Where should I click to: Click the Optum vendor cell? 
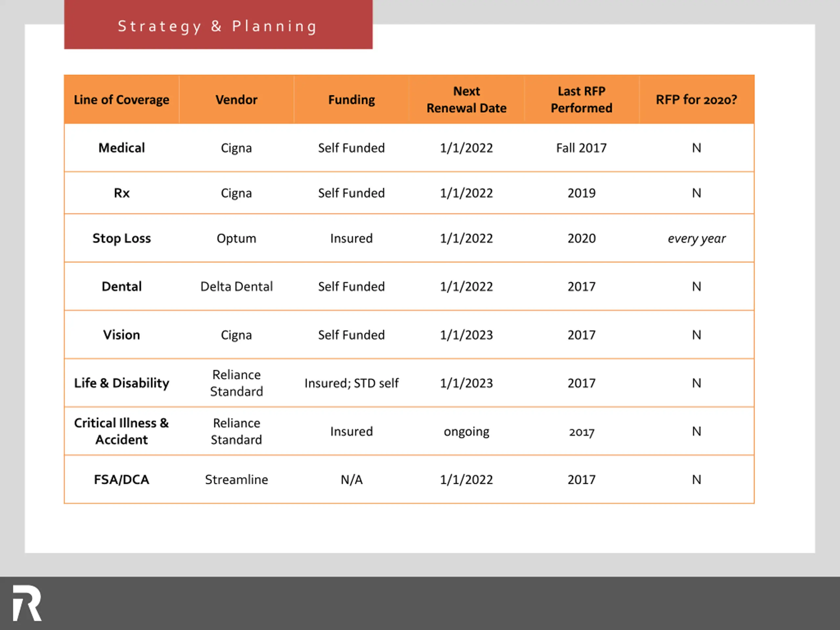236,238
